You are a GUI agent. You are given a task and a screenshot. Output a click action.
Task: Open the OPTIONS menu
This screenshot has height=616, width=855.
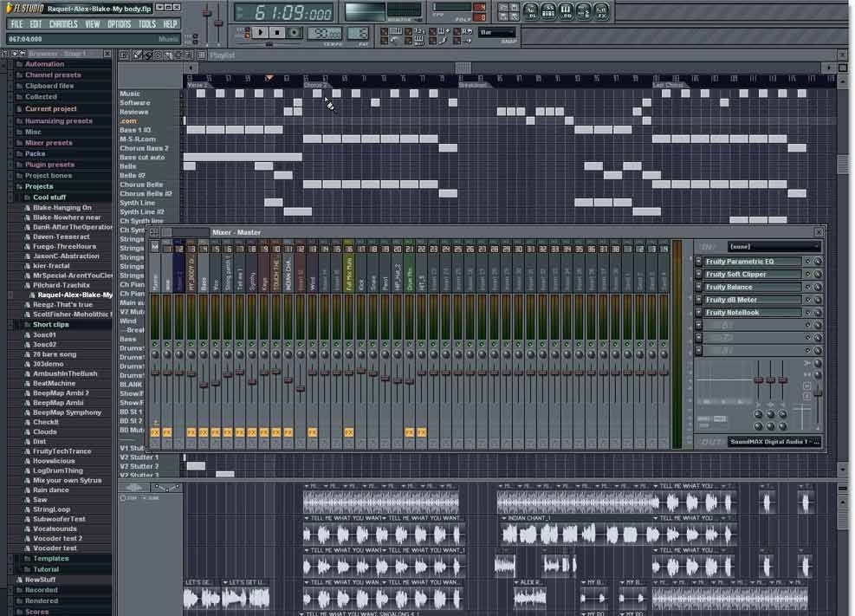point(119,24)
